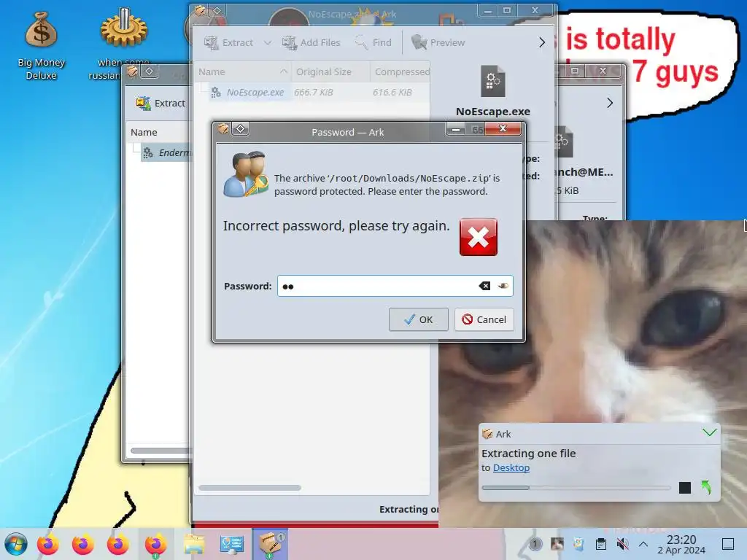The width and height of the screenshot is (747, 560).
Task: Click the extraction progress bar in the Ark notification
Action: click(576, 488)
